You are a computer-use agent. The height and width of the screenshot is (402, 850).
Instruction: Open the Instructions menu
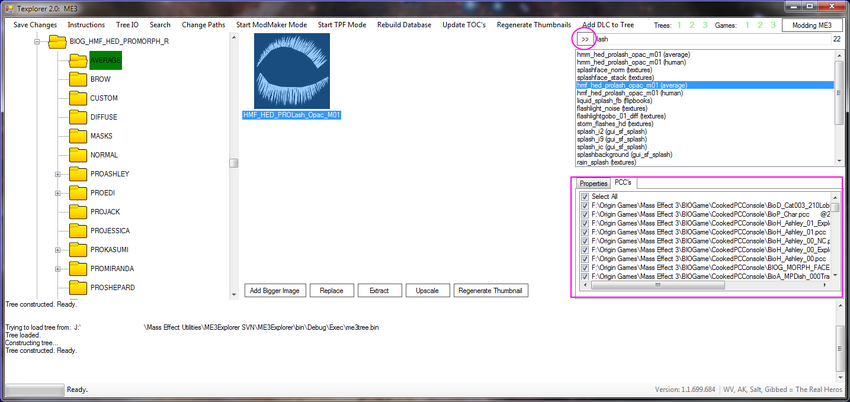[86, 25]
